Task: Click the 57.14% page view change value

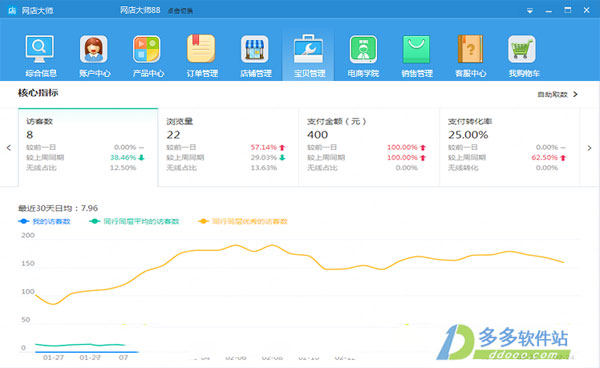Action: [264, 147]
